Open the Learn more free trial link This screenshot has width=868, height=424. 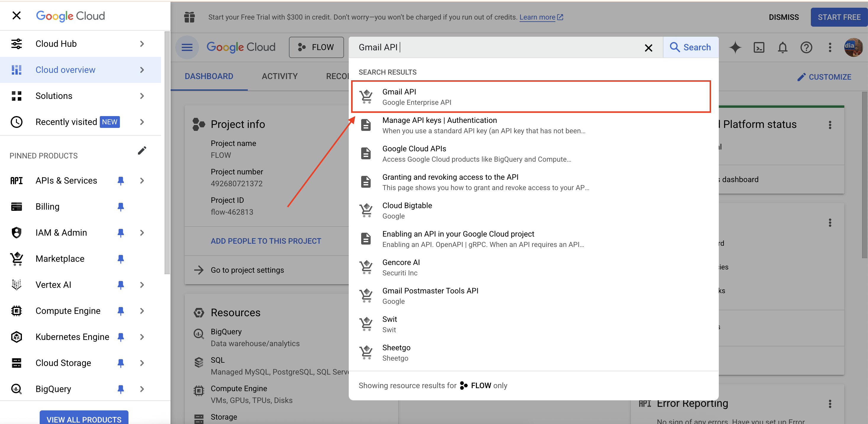[537, 17]
